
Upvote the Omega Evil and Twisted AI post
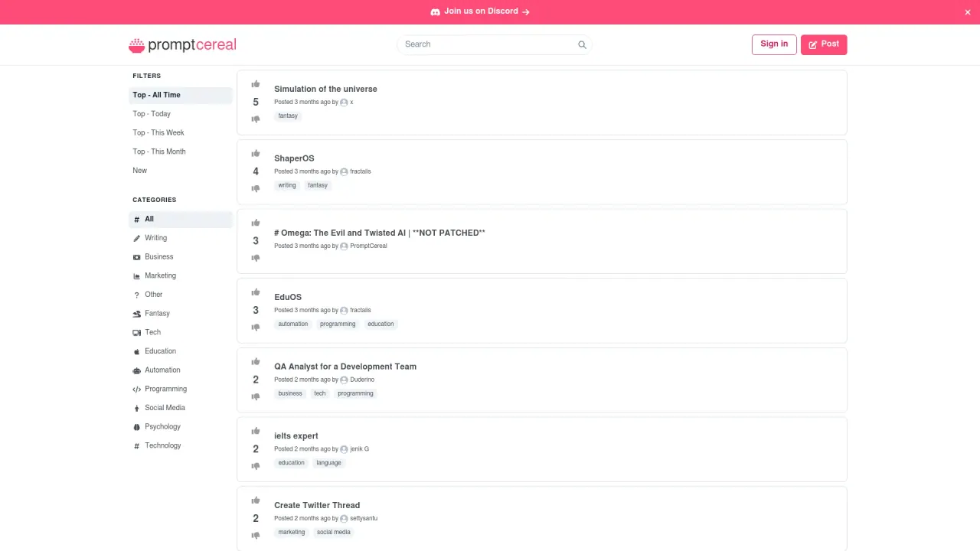coord(256,223)
